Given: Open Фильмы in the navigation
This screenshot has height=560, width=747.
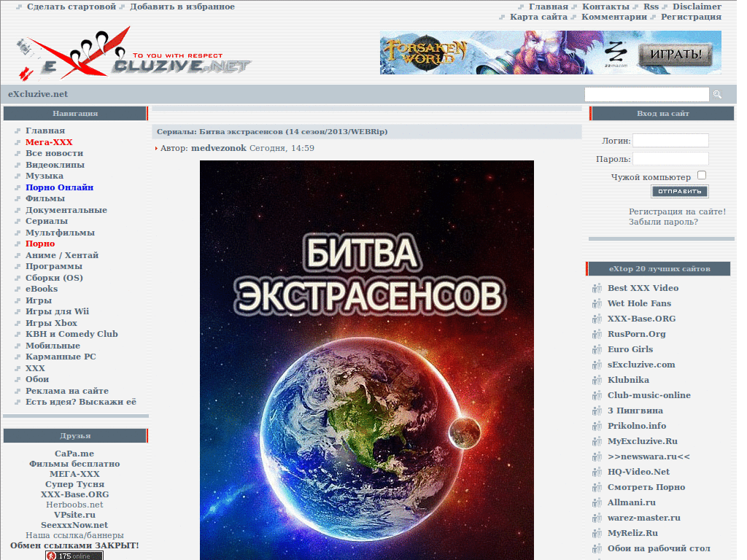Looking at the screenshot, I should pos(45,198).
